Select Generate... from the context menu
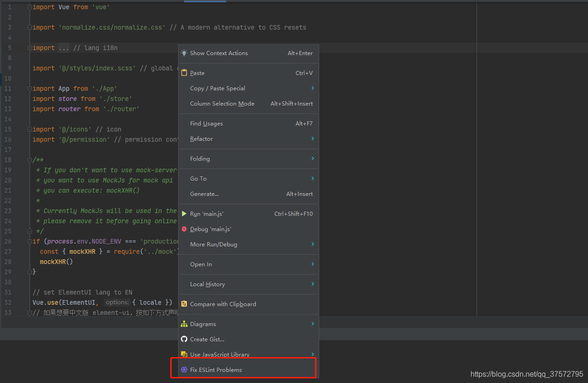 [204, 194]
